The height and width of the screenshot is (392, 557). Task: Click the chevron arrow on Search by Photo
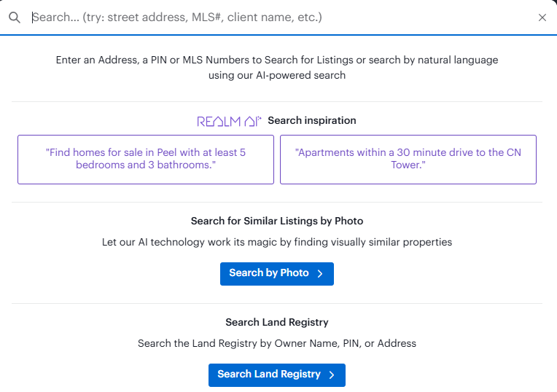(319, 273)
